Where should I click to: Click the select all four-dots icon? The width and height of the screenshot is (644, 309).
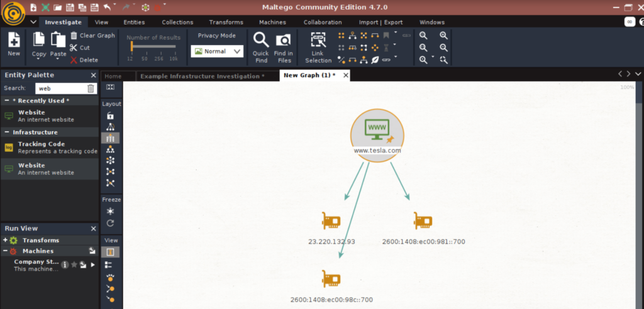[341, 36]
